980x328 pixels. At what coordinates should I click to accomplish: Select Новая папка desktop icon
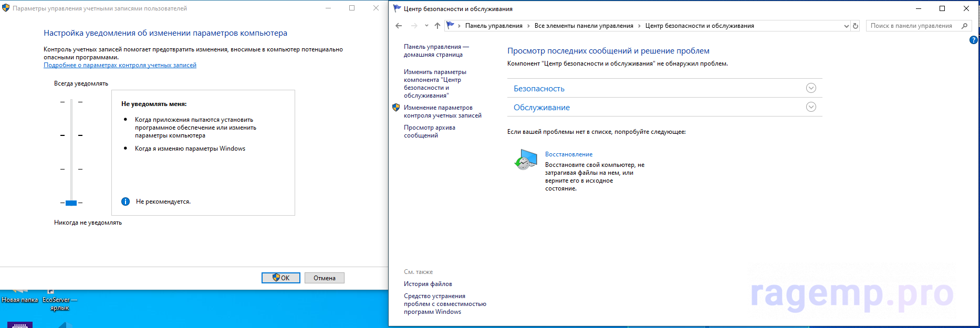point(20,295)
